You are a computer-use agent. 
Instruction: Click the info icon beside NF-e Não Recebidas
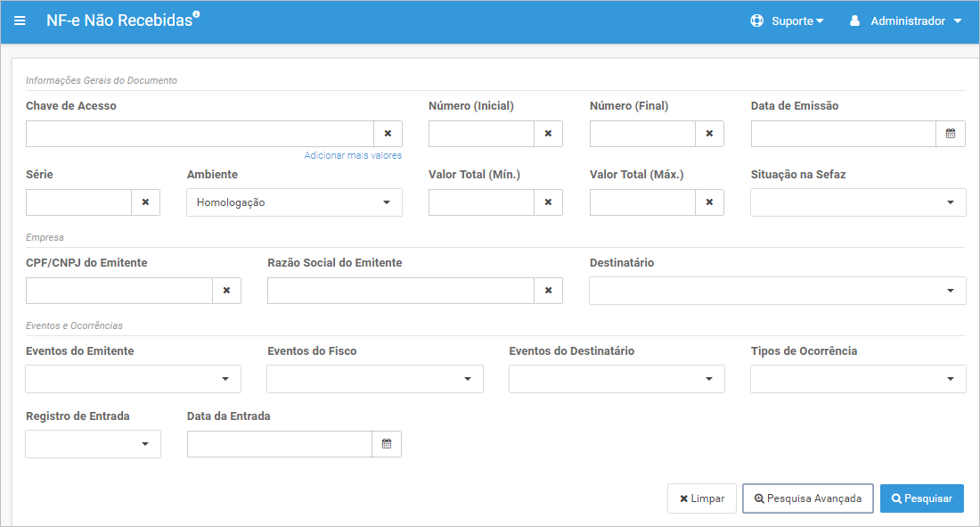point(196,13)
